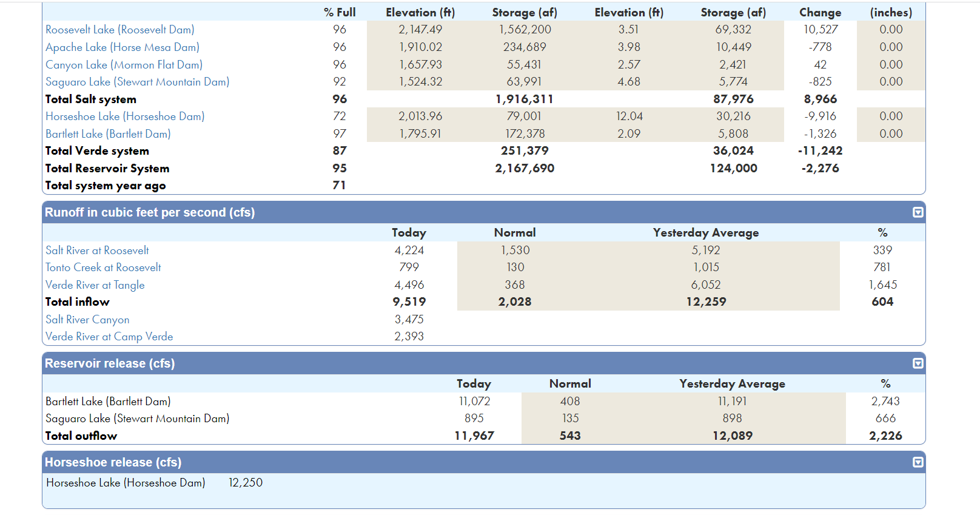Click the Runoff in cubic feet header
This screenshot has width=980, height=515.
tap(150, 212)
